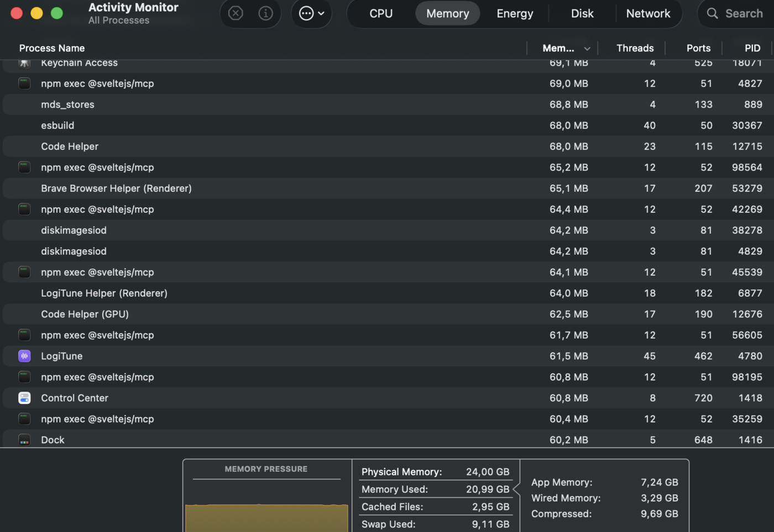Switch to the CPU tab
Viewport: 774px width, 532px height.
pos(381,13)
